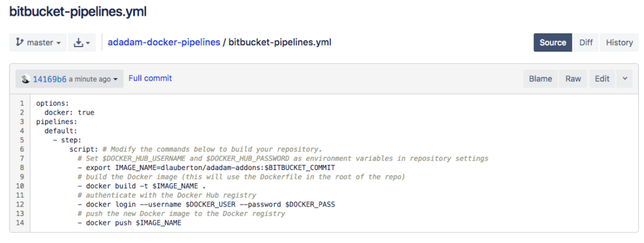Select line number 12 in the gutter

(x=19, y=205)
